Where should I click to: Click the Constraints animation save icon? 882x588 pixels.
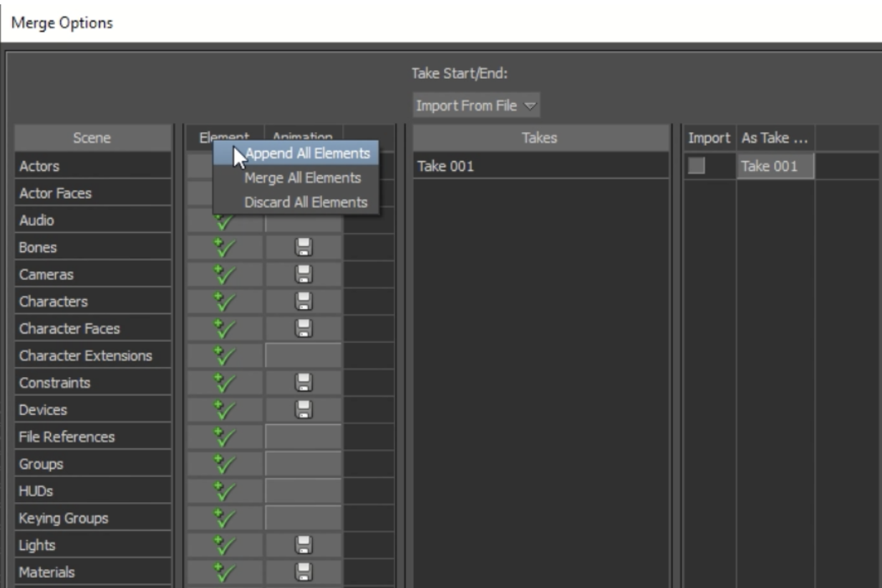tap(303, 383)
